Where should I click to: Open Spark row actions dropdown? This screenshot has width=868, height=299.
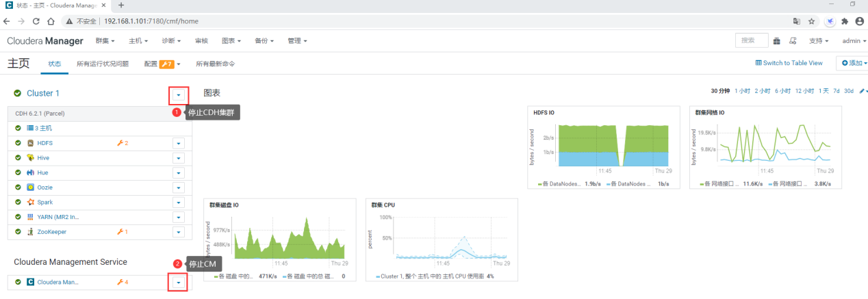(x=179, y=202)
